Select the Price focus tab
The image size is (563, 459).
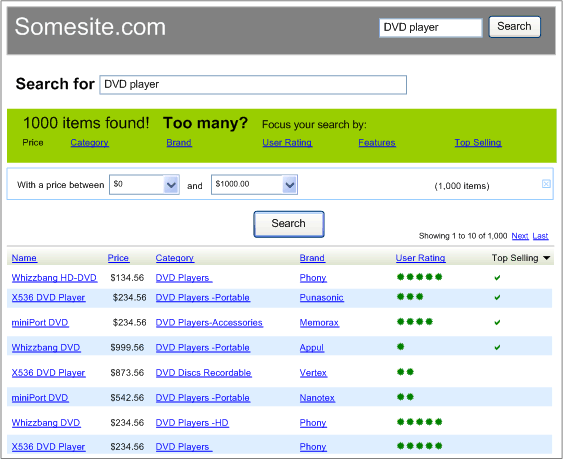[x=33, y=143]
